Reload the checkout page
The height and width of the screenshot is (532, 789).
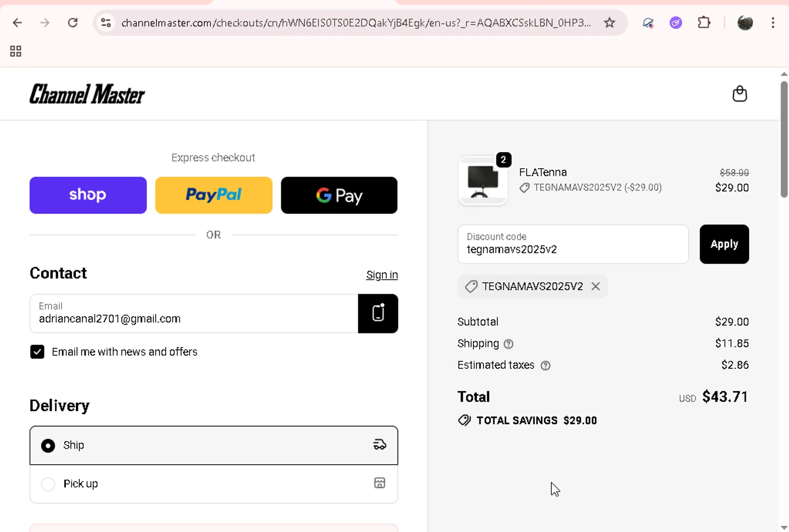click(x=73, y=23)
